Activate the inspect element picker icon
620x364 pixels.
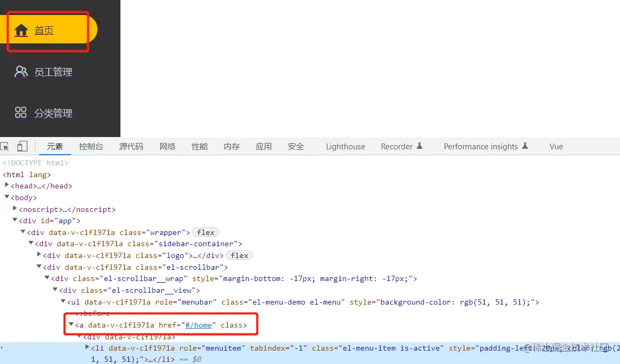(5, 147)
